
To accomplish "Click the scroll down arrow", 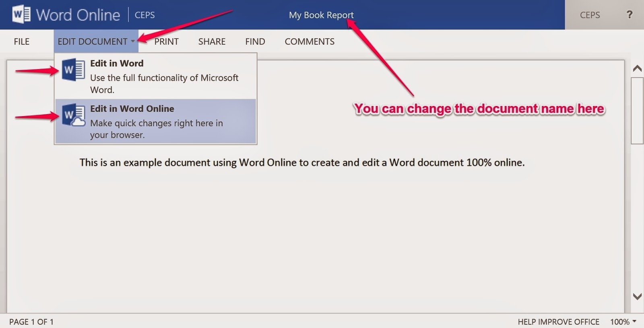I will (x=637, y=297).
